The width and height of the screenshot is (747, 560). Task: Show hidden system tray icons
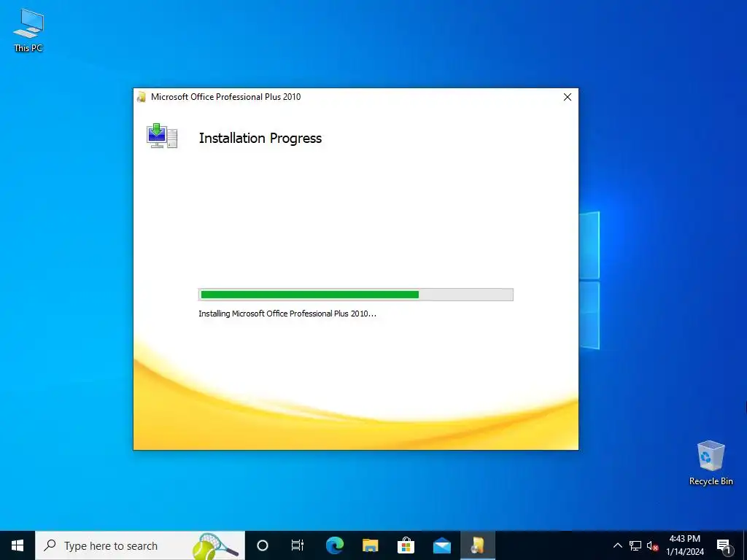617,545
